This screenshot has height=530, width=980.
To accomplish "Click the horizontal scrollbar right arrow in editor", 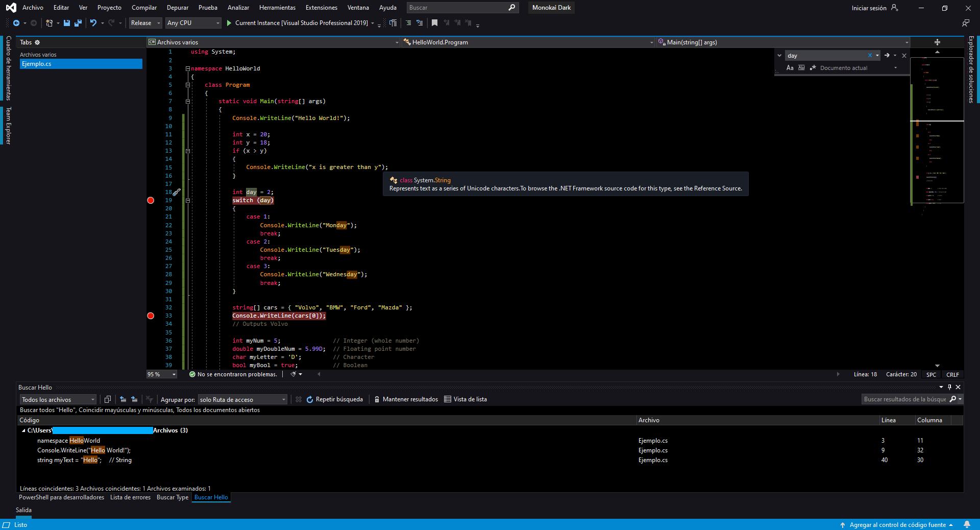I will (x=838, y=374).
